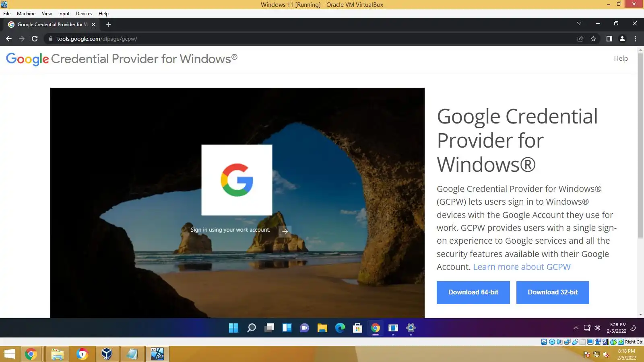
Task: Open the host taskbar File Explorer
Action: click(57, 354)
